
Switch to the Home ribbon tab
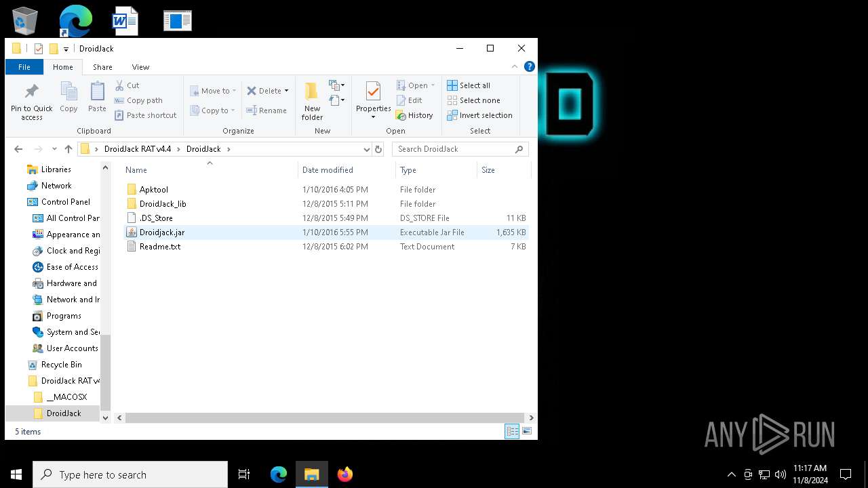point(63,67)
